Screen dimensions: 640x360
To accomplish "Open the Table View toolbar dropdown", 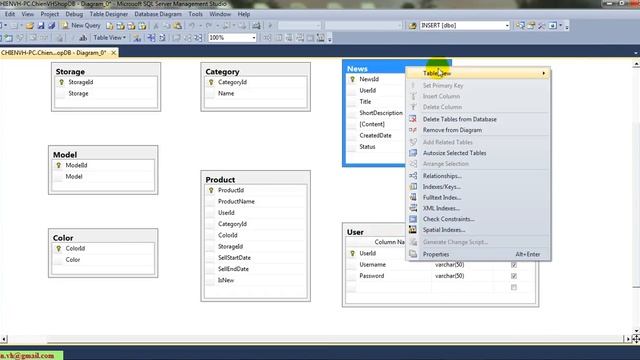I will click(109, 38).
